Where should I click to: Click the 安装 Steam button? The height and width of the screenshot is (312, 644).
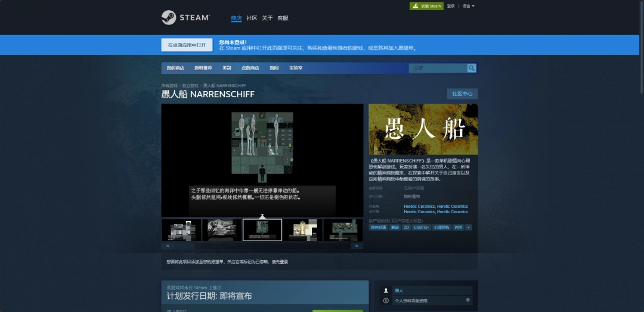tap(426, 6)
